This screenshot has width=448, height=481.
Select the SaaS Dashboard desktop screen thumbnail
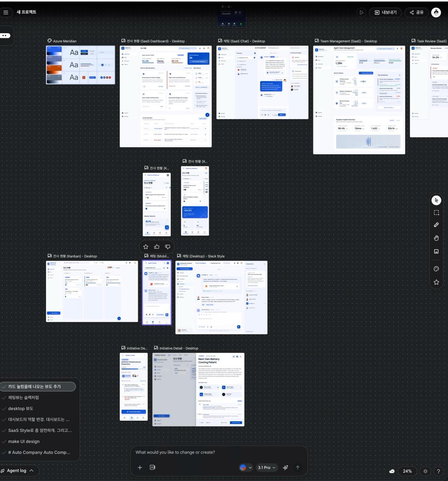(x=165, y=96)
